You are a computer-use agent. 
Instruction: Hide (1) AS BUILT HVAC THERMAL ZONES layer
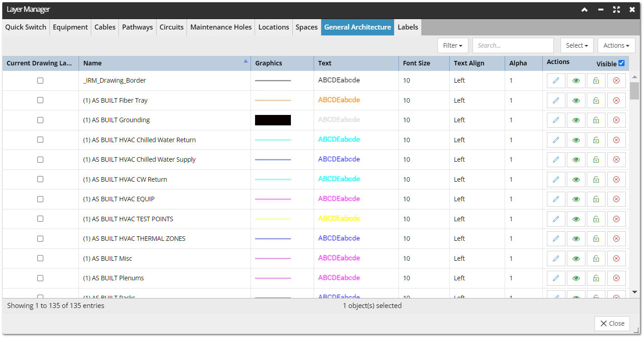point(576,239)
